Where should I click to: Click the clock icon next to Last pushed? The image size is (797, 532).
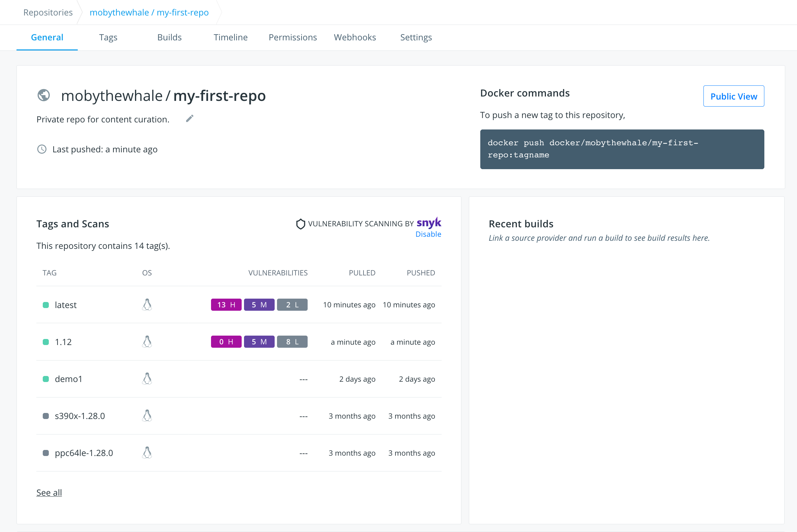41,149
